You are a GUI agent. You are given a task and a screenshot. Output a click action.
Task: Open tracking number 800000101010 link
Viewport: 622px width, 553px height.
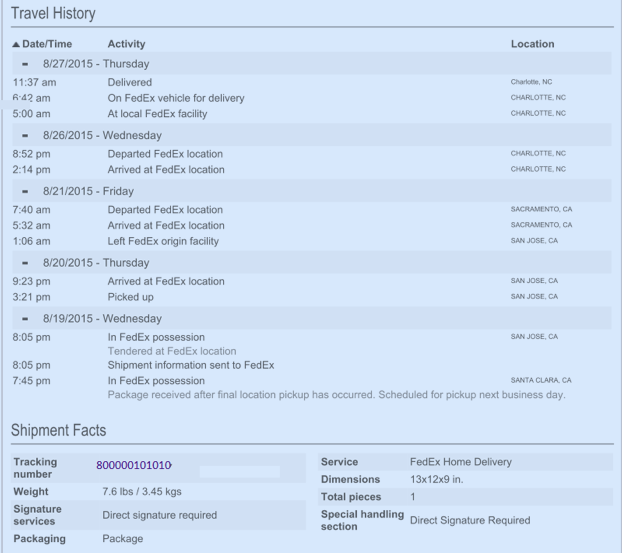click(134, 465)
